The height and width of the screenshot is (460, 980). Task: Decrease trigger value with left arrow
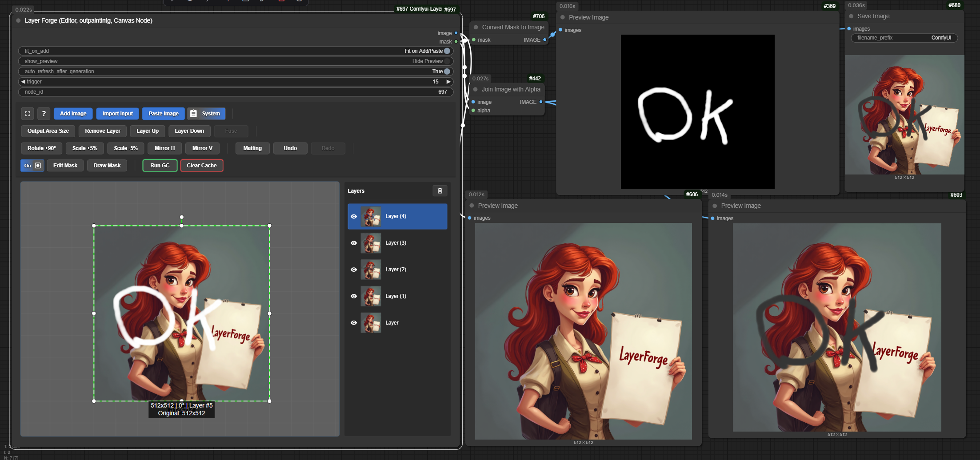[x=23, y=82]
